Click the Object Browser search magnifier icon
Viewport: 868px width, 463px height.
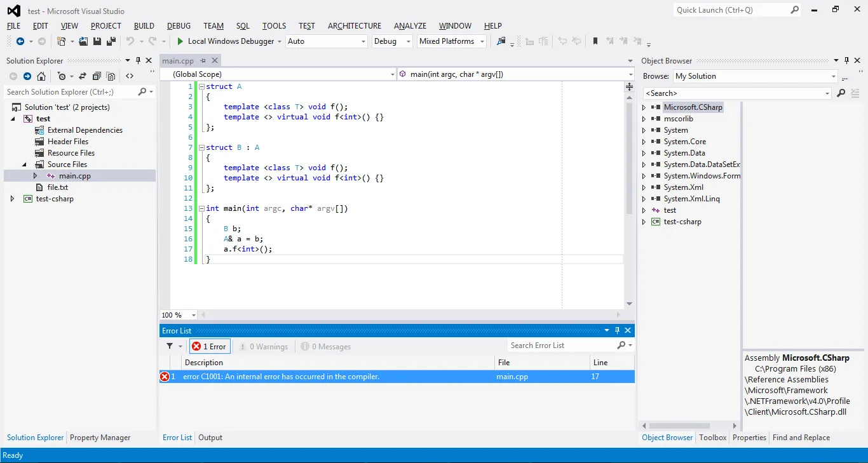841,93
